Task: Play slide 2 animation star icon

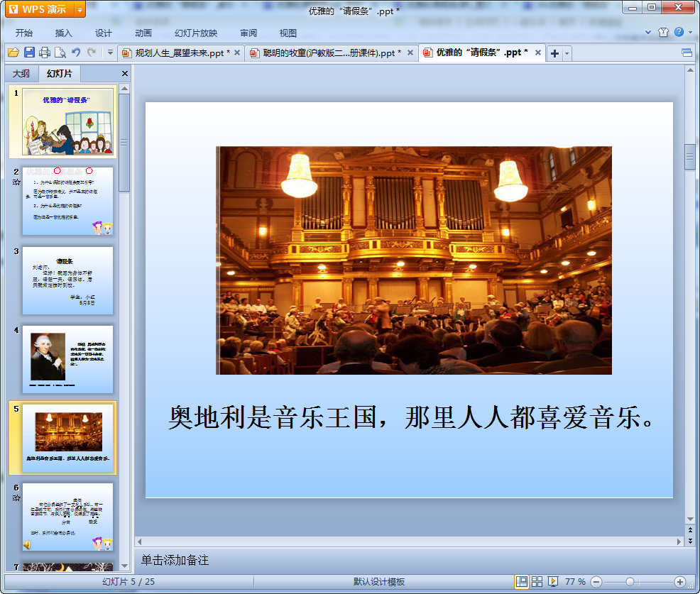Action: coord(16,182)
